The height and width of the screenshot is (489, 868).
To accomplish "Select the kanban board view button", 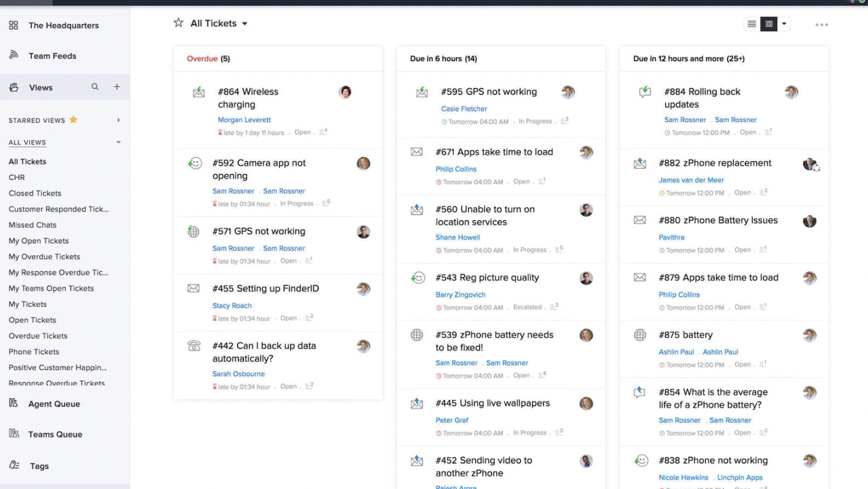I will click(x=769, y=24).
